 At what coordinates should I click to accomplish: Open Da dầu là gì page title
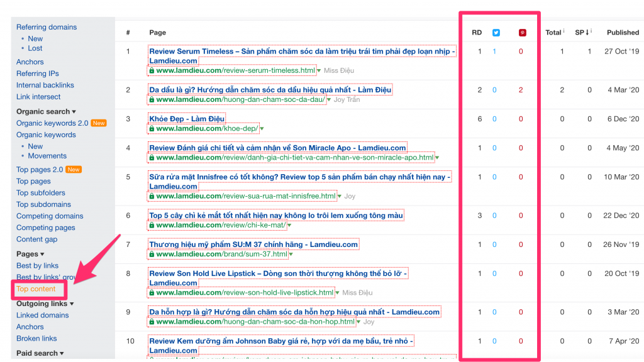pyautogui.click(x=270, y=90)
